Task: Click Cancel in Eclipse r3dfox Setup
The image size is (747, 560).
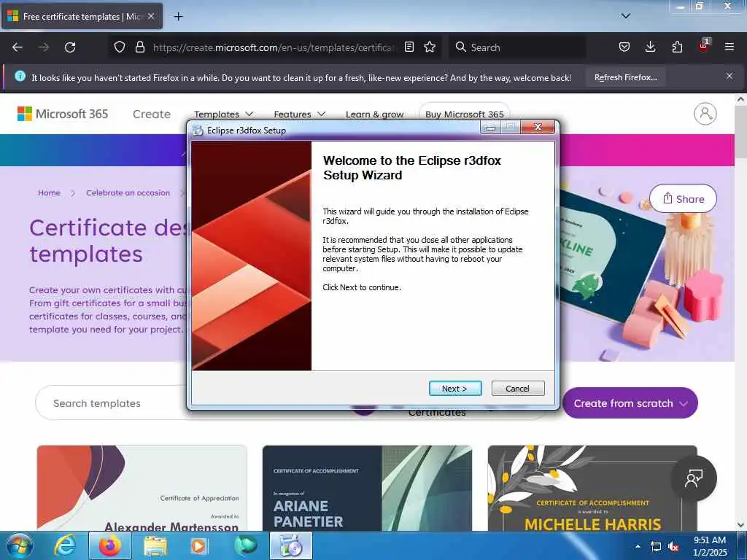Action: [517, 389]
